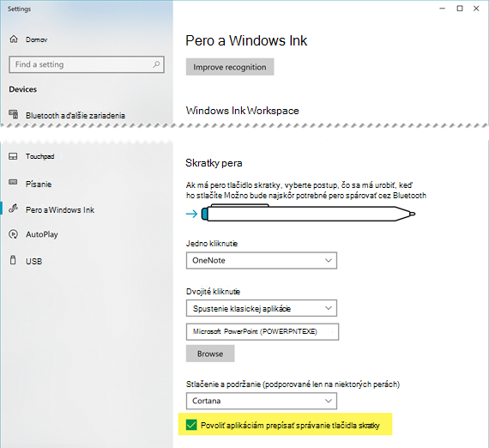Click the Domov home icon
This screenshot has width=489, height=448.
(14, 39)
